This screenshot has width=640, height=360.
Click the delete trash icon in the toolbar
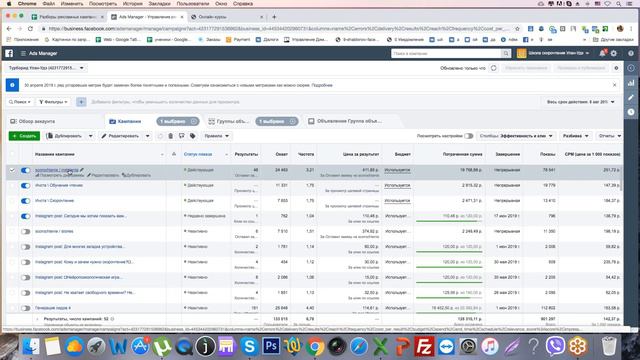click(171, 136)
